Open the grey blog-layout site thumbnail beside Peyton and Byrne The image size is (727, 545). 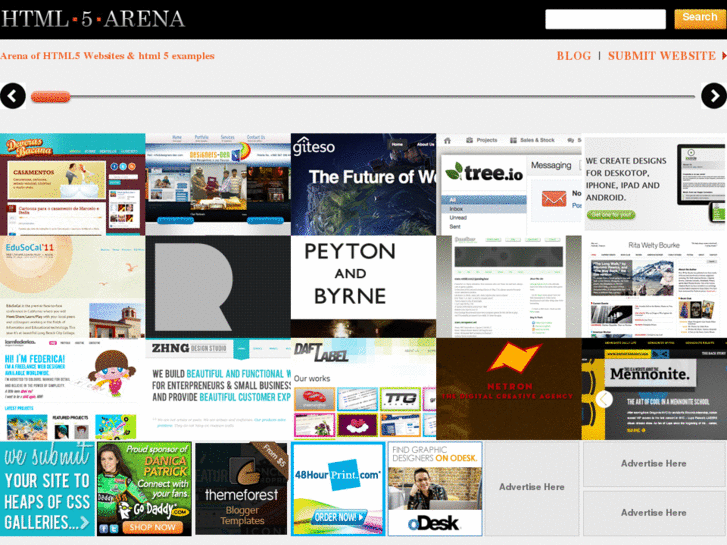pyautogui.click(x=509, y=287)
